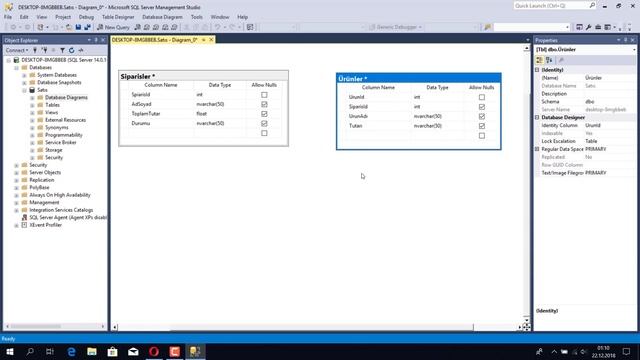This screenshot has width=640, height=360.
Task: Open taskbar search icon
Action: [x=30, y=351]
